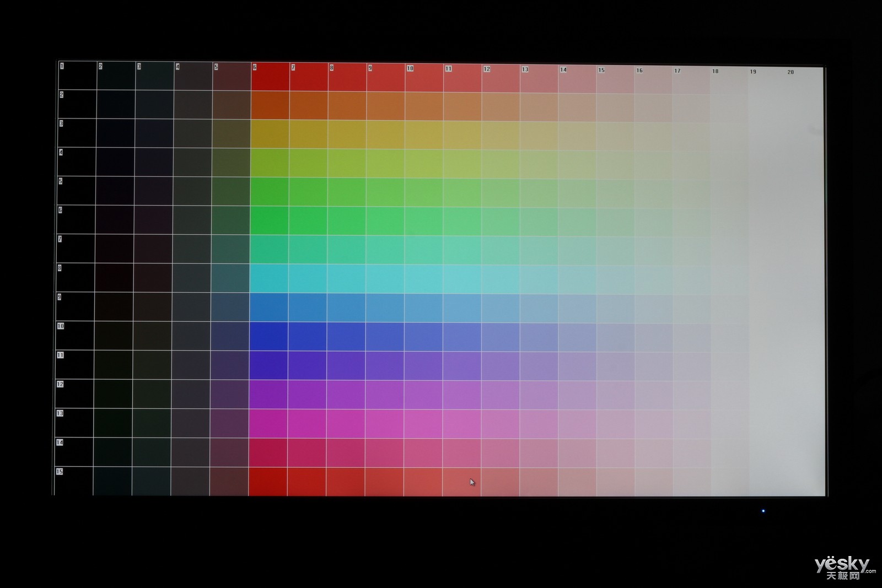Click the azure blue swatch in row 9, column 6
This screenshot has width=882, height=588.
[x=268, y=308]
